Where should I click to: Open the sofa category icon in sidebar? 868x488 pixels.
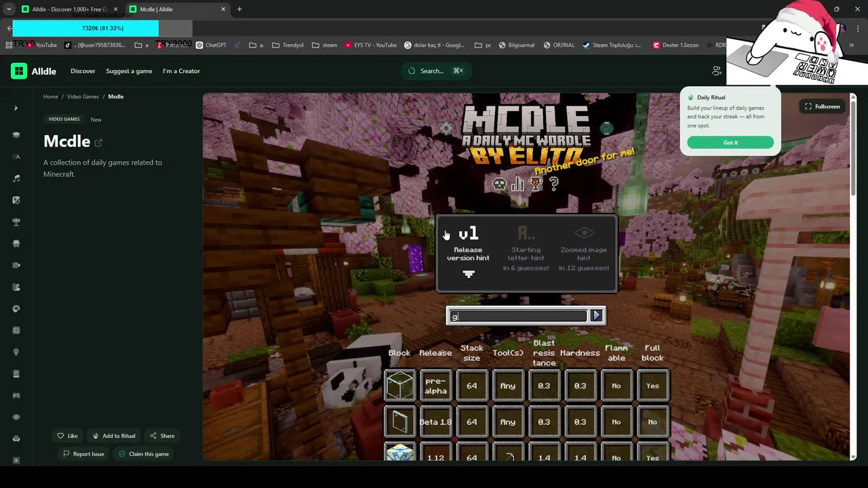click(x=16, y=439)
